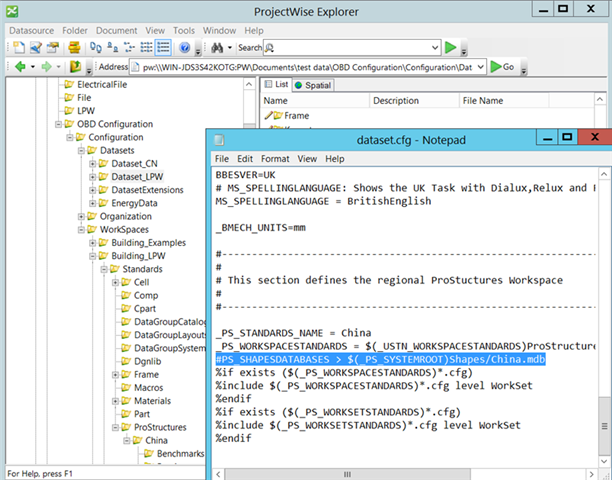Click the modify document icon with pencil
Image resolution: width=612 pixels, height=480 pixels.
click(36, 48)
